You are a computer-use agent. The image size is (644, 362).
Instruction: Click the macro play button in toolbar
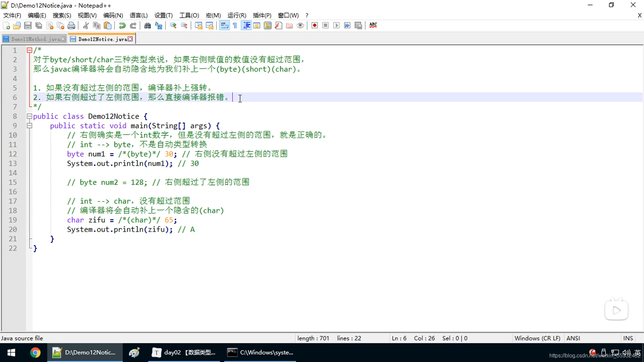(336, 25)
